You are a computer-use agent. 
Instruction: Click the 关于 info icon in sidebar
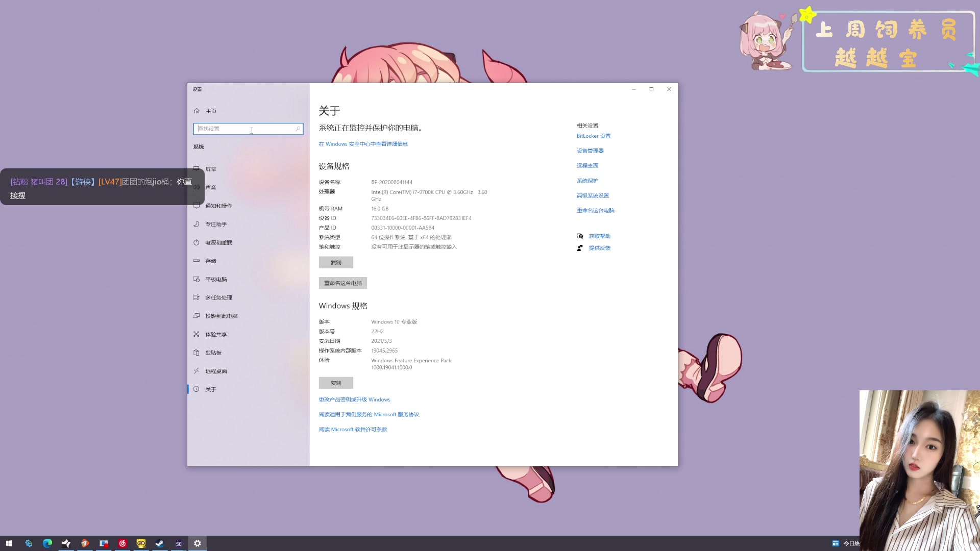pos(197,389)
